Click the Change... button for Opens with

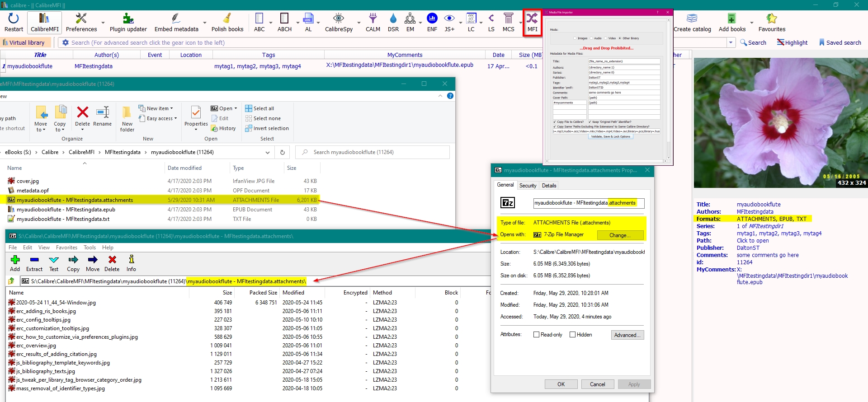coord(620,235)
